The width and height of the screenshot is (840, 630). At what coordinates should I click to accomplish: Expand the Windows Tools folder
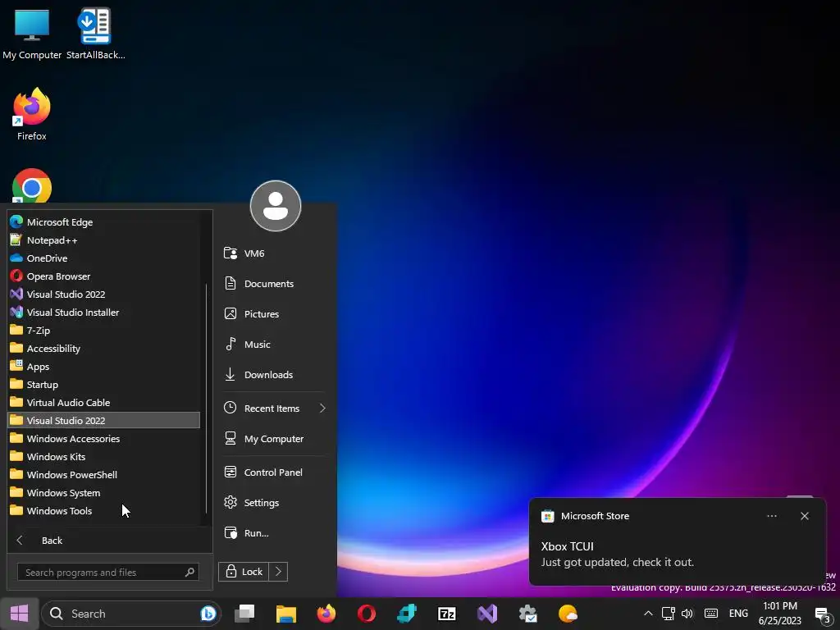[103, 510]
